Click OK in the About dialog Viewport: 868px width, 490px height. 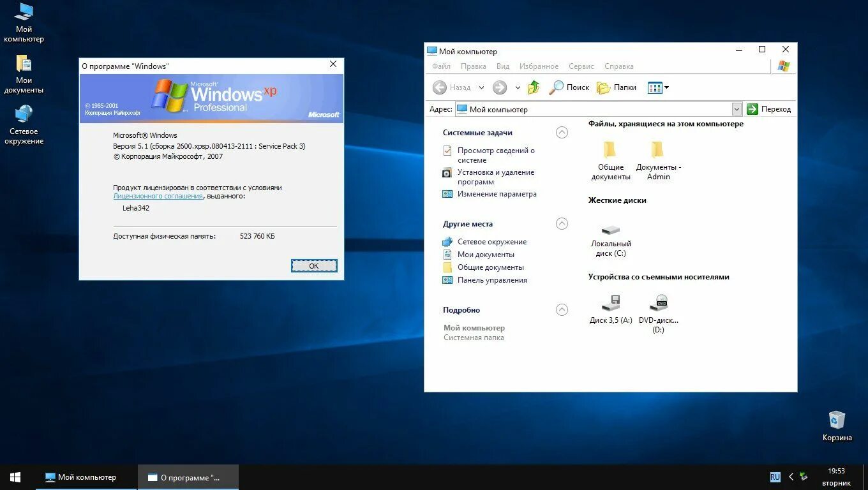pyautogui.click(x=313, y=265)
